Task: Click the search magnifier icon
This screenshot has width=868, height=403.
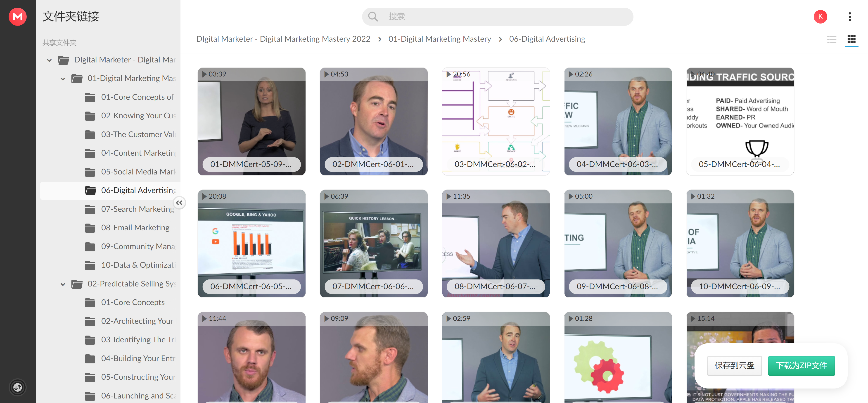Action: click(373, 17)
